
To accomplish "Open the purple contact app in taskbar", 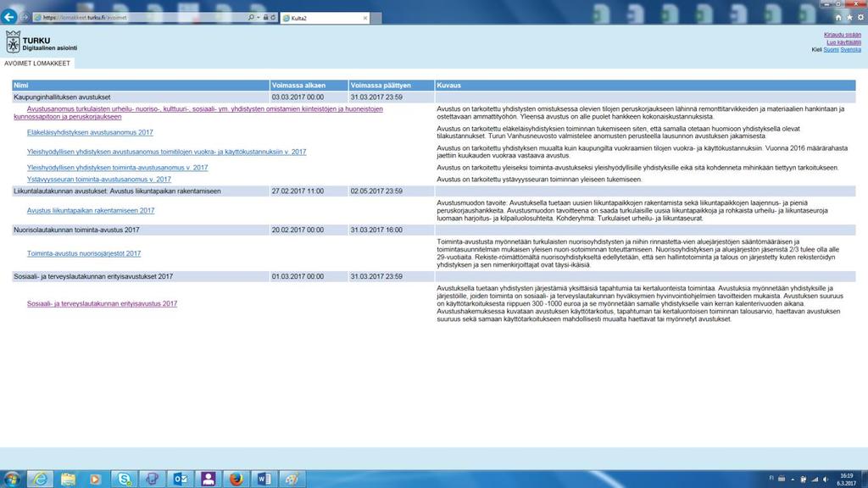I will [x=209, y=479].
